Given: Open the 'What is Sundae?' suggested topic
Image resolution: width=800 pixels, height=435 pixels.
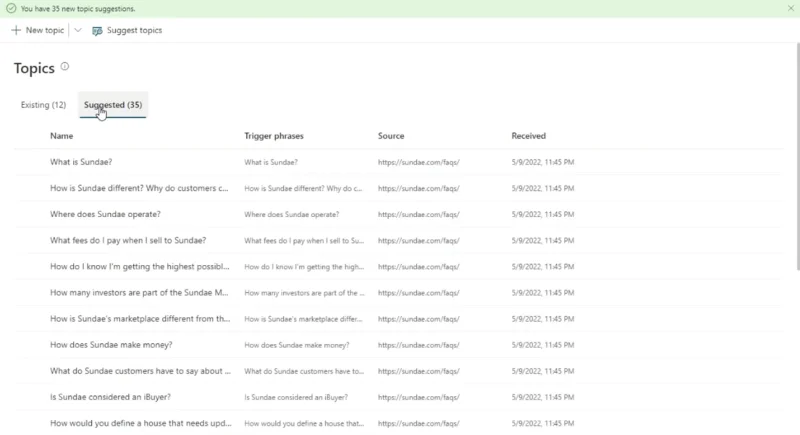Looking at the screenshot, I should 81,162.
